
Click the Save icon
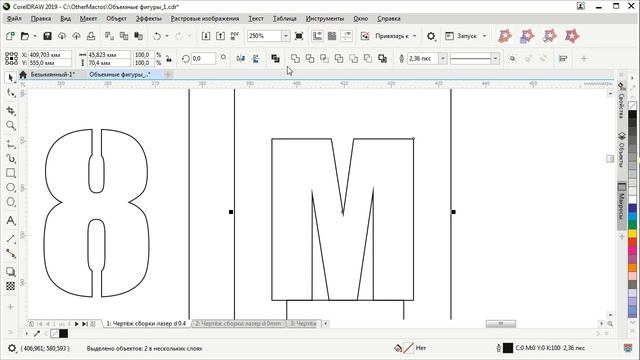click(x=47, y=36)
